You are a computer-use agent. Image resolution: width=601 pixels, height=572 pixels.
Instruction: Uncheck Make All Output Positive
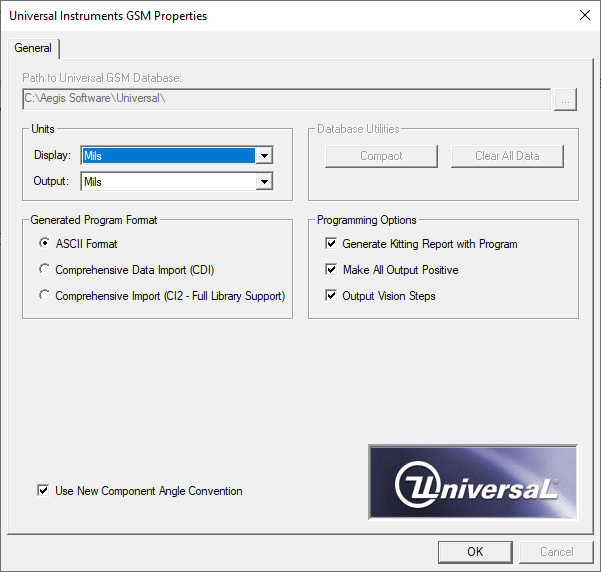click(332, 270)
